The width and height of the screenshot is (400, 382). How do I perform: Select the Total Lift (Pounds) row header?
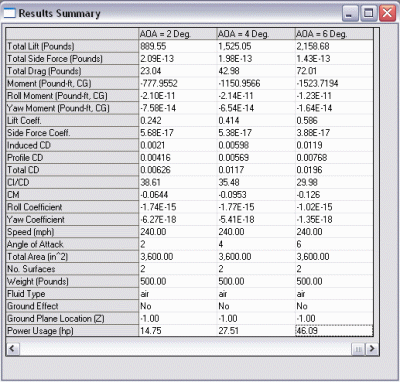coord(72,46)
